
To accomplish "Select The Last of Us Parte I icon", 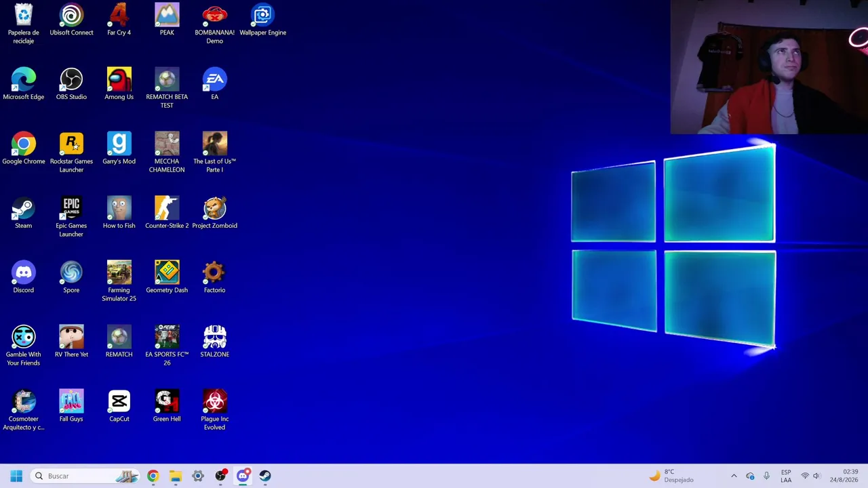I will coord(214,152).
